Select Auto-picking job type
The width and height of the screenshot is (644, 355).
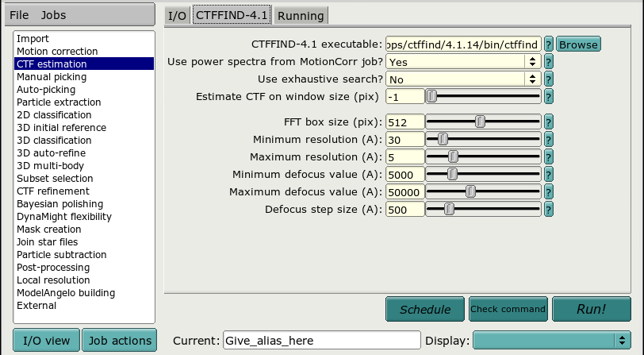pos(84,89)
